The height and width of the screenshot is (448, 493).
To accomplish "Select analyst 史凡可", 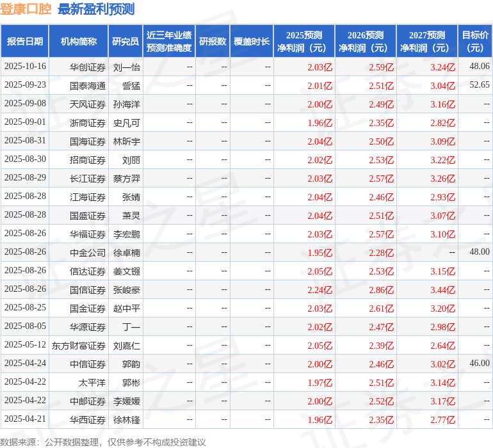I will (x=126, y=123).
